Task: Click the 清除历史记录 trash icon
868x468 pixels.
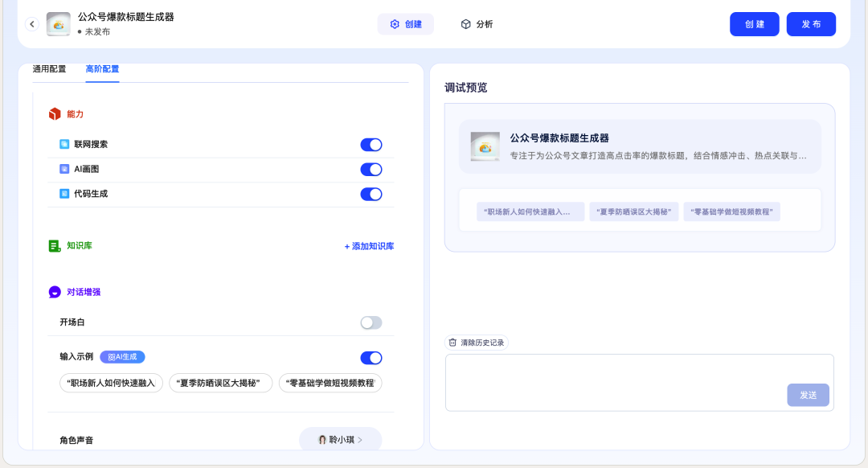Action: coord(452,342)
